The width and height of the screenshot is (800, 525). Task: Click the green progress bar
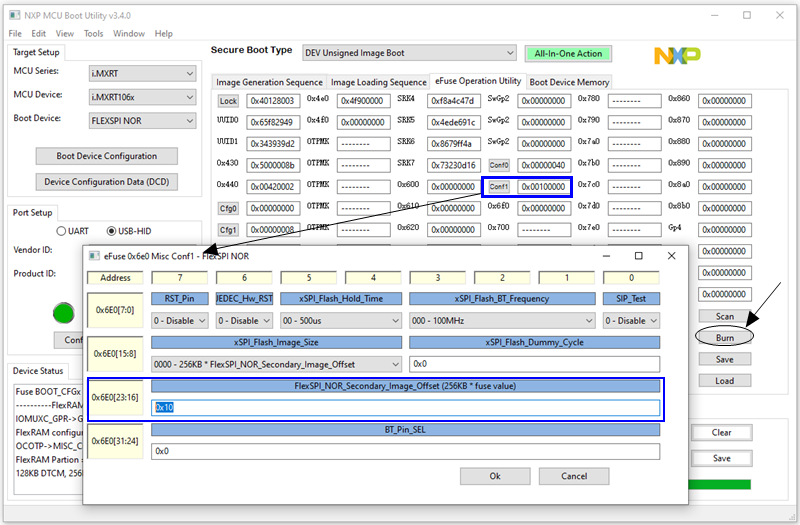pos(719,484)
